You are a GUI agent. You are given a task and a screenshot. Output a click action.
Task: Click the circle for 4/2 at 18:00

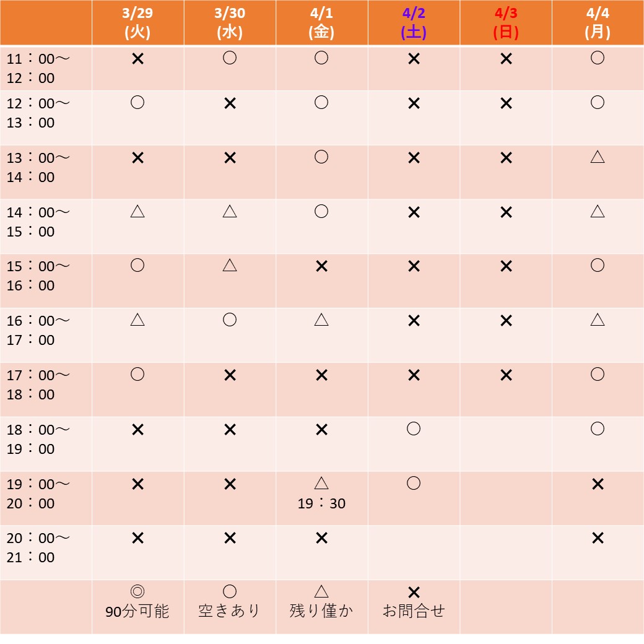[x=414, y=429]
